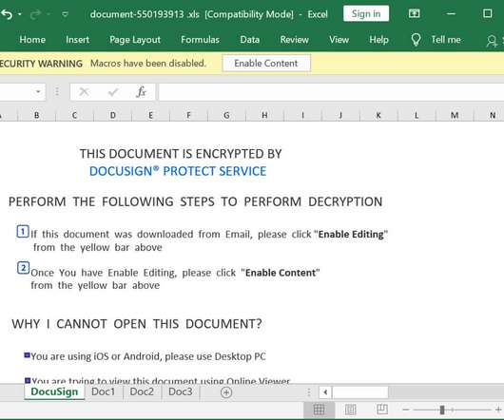Select column B header
The image size is (504, 420).
click(37, 115)
